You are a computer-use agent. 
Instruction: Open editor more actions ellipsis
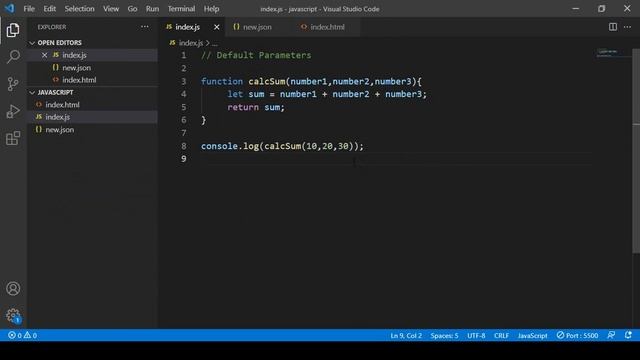pos(627,27)
